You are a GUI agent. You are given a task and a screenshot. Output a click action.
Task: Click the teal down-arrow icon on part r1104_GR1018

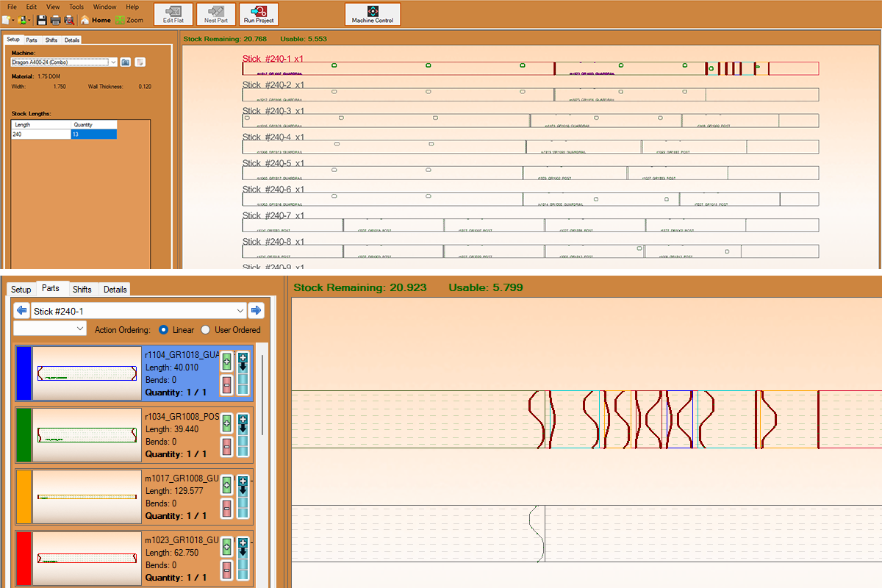click(243, 373)
